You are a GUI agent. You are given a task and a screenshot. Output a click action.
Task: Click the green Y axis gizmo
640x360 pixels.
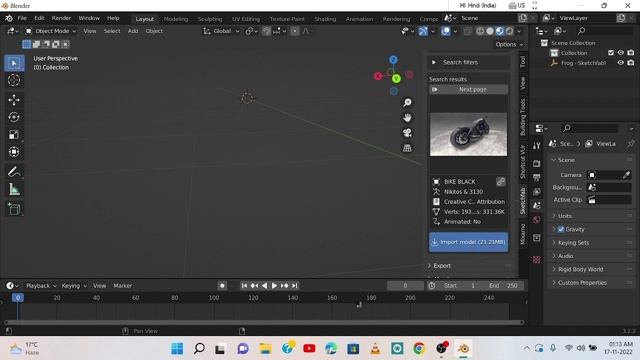point(396,78)
